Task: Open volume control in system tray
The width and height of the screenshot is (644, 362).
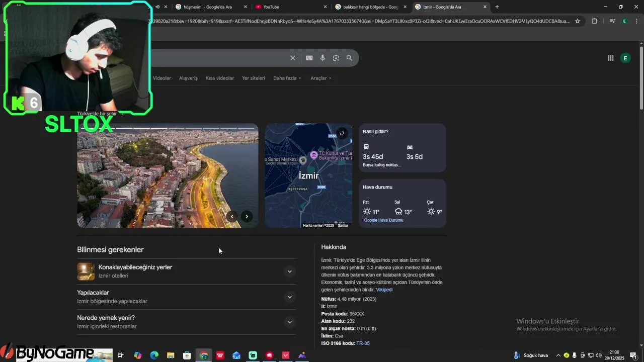Action: point(599,355)
